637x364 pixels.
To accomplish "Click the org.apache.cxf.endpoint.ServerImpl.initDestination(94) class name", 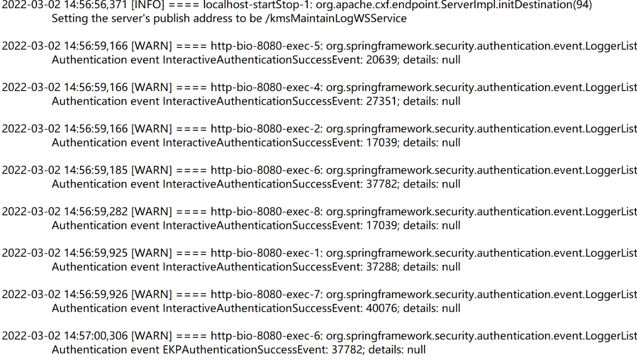I will 454,5.
